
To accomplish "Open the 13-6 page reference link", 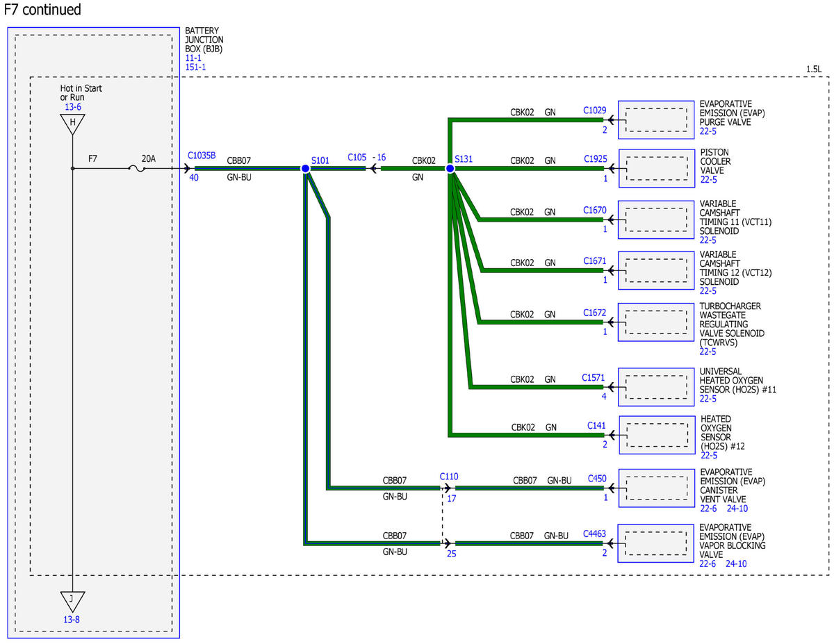I will pos(72,108).
